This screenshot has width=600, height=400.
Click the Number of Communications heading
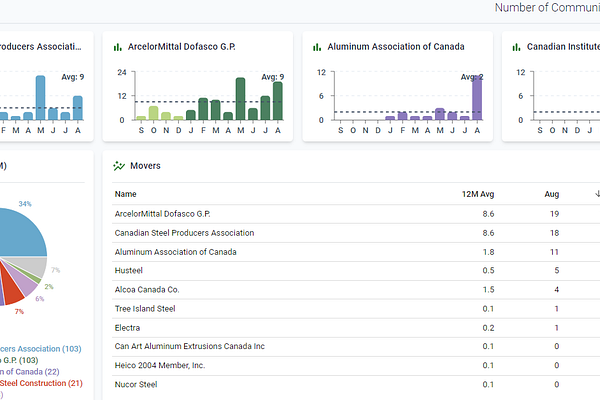click(547, 8)
